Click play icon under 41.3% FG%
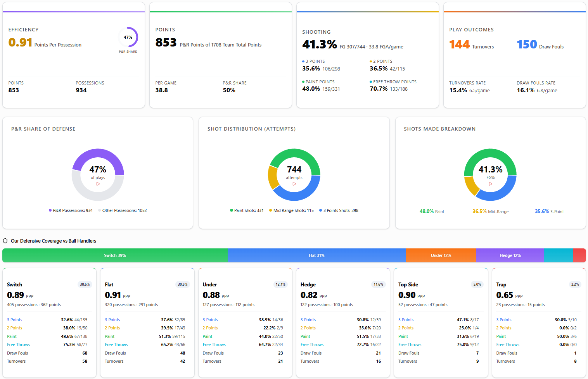The width and height of the screenshot is (588, 379). coord(491,184)
